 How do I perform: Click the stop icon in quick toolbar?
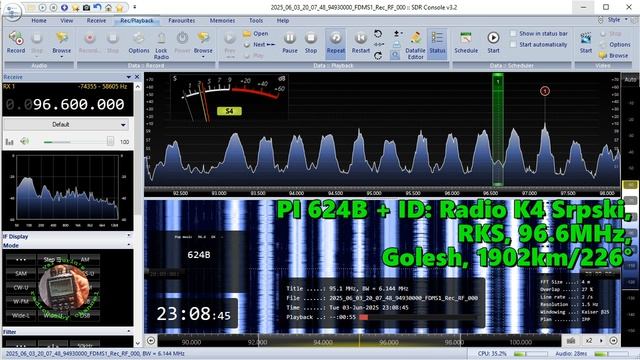[x=53, y=8]
